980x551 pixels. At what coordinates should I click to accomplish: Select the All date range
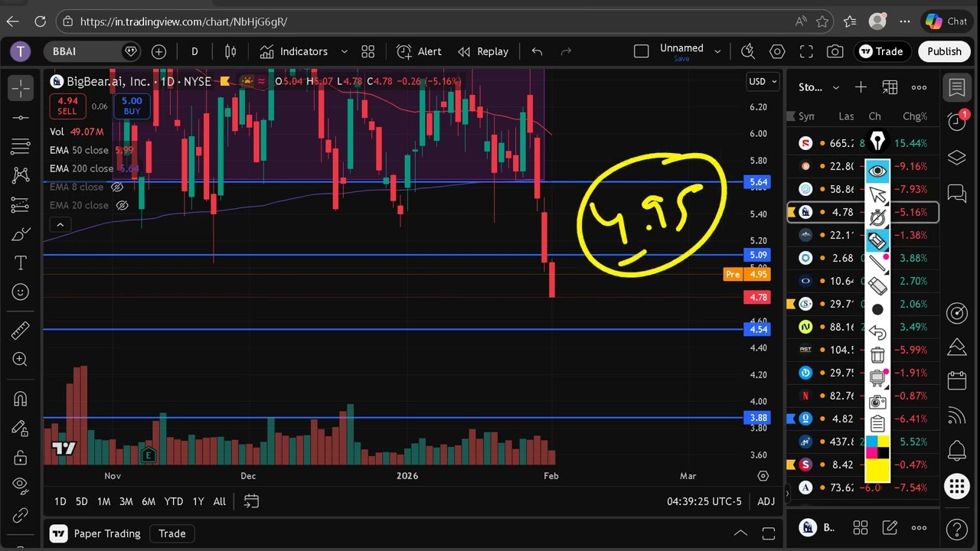pyautogui.click(x=220, y=501)
